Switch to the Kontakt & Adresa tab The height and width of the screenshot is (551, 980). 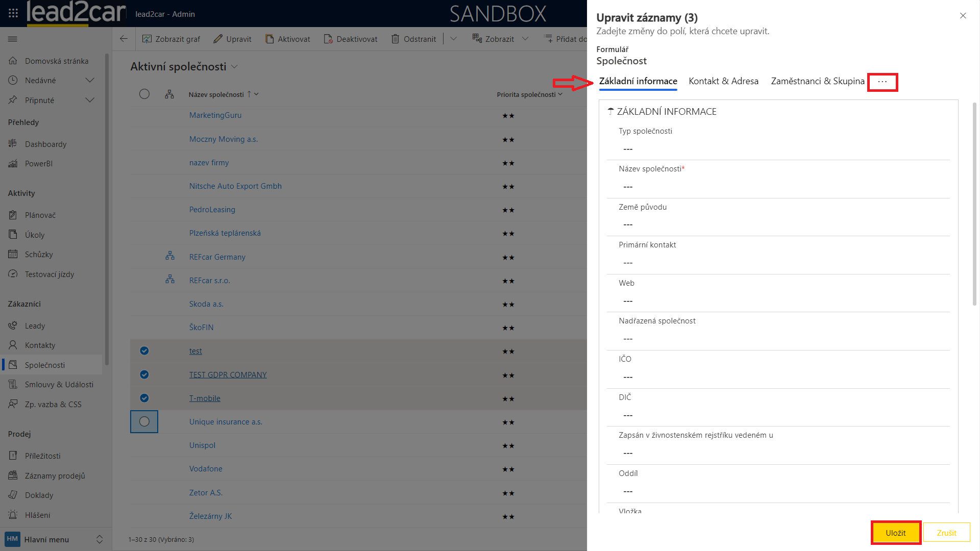(x=723, y=81)
